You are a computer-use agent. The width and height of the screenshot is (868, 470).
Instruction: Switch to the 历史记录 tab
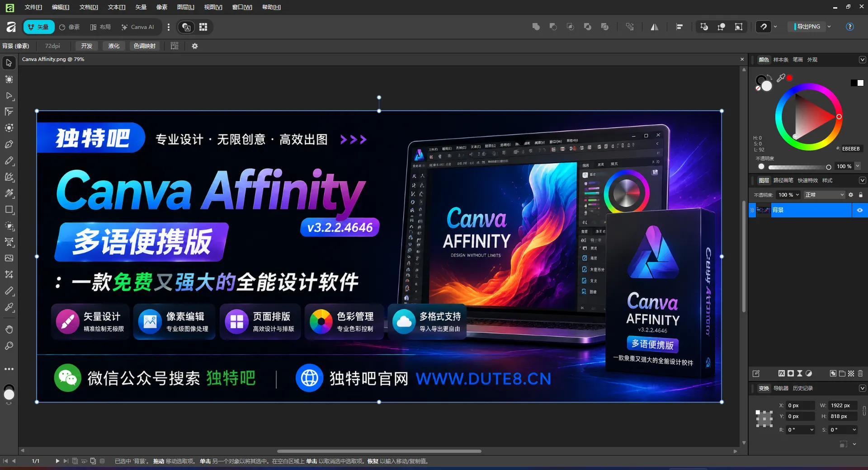pyautogui.click(x=802, y=388)
